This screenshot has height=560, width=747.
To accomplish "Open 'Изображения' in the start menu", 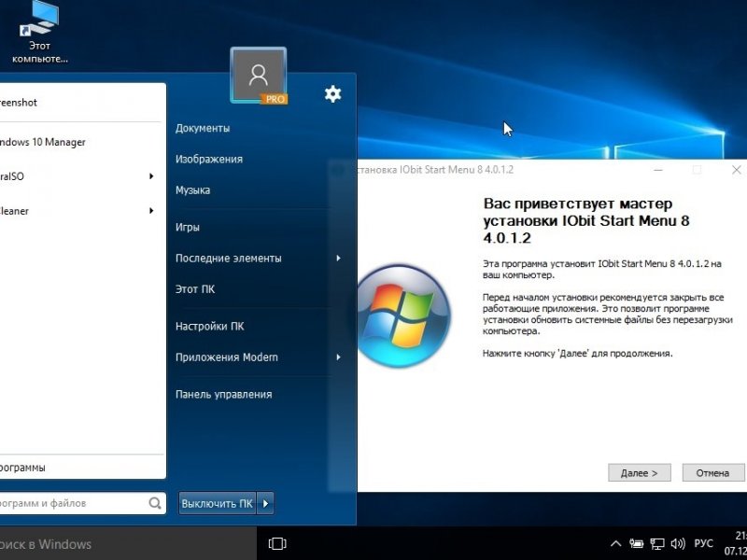I will (x=209, y=159).
